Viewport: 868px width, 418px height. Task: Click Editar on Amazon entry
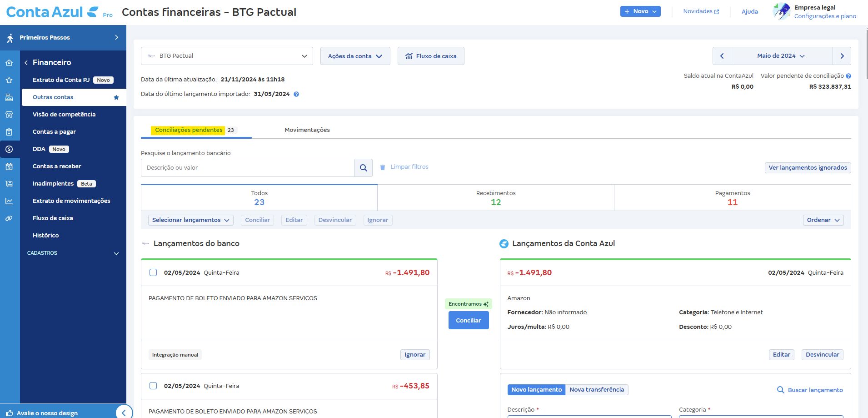(x=782, y=355)
